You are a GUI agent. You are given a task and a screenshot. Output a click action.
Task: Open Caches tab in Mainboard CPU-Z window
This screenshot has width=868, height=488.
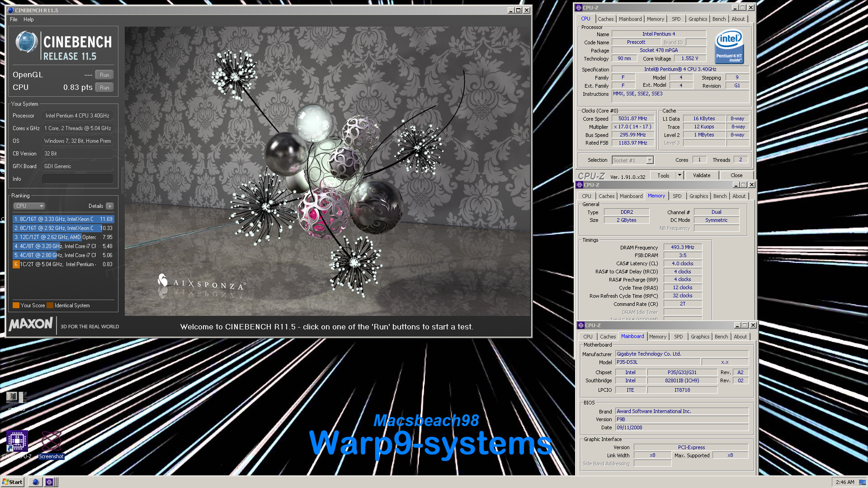click(608, 337)
